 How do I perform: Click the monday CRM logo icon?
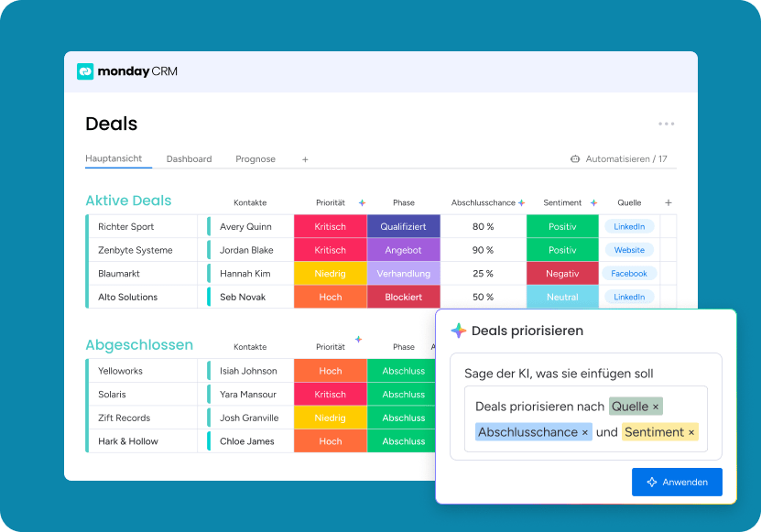85,71
